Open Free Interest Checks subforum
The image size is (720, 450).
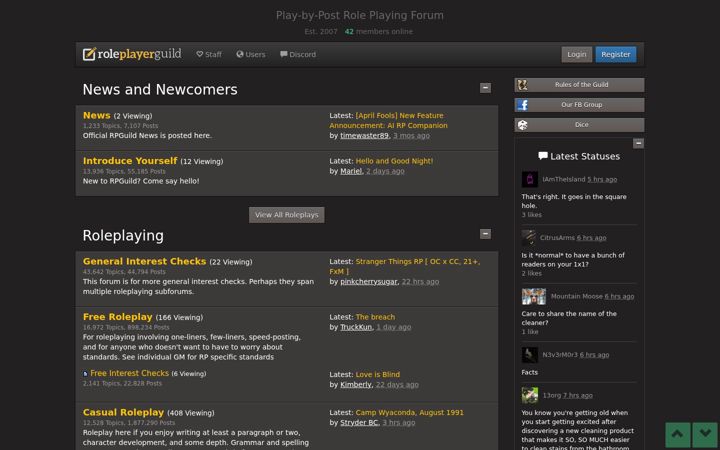point(129,373)
